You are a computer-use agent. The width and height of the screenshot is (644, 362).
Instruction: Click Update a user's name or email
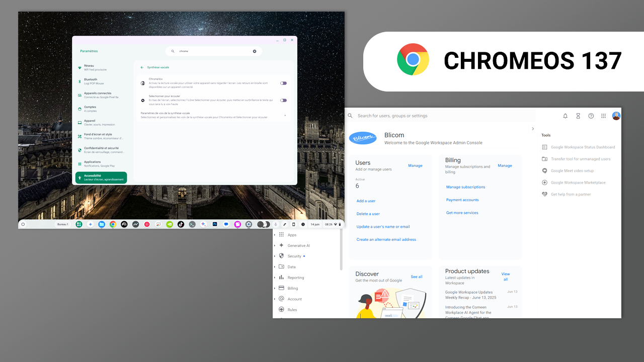383,227
